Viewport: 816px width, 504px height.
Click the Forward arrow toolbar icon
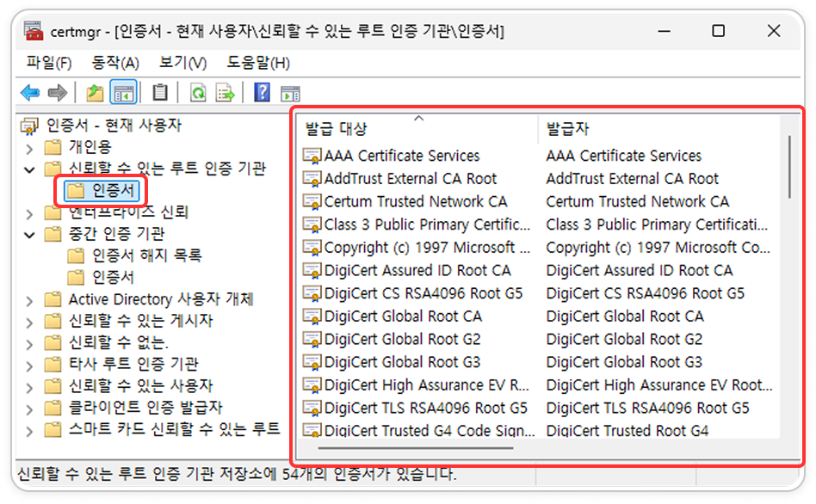point(58,93)
